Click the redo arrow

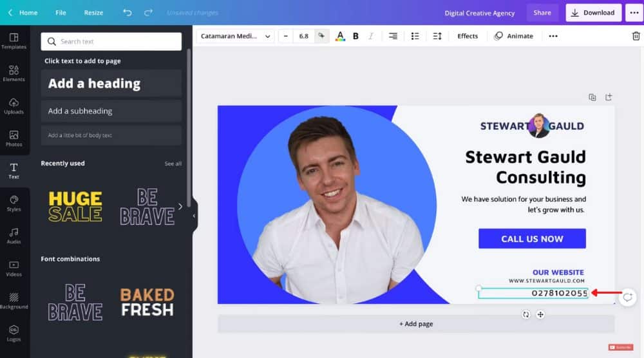click(x=148, y=13)
